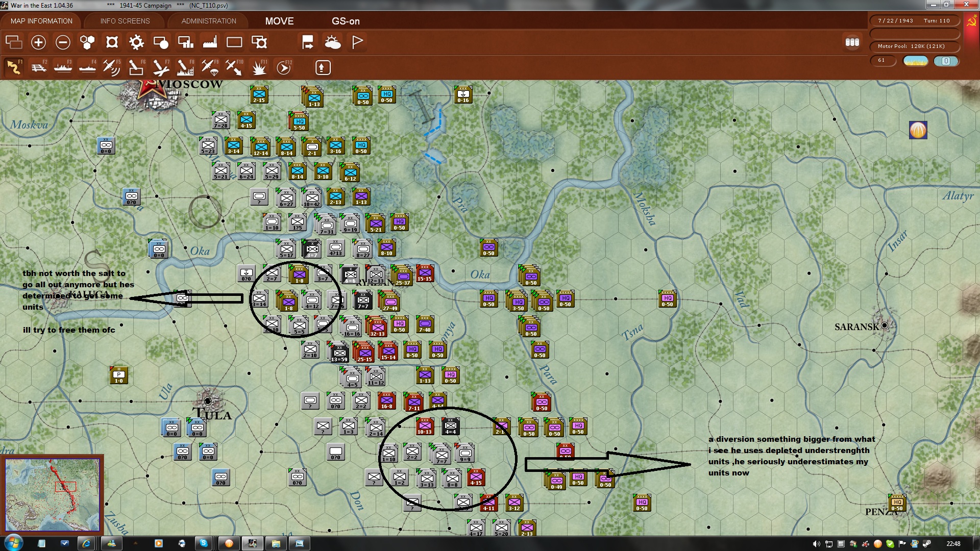This screenshot has height=551, width=980.
Task: Click the orange balloon icon on map
Action: [x=918, y=130]
